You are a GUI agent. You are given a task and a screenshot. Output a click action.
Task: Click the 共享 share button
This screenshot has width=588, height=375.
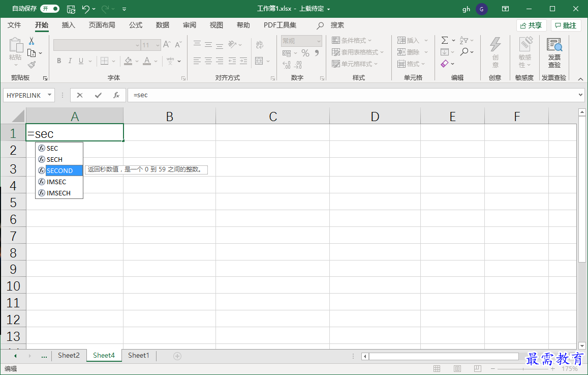coord(531,25)
